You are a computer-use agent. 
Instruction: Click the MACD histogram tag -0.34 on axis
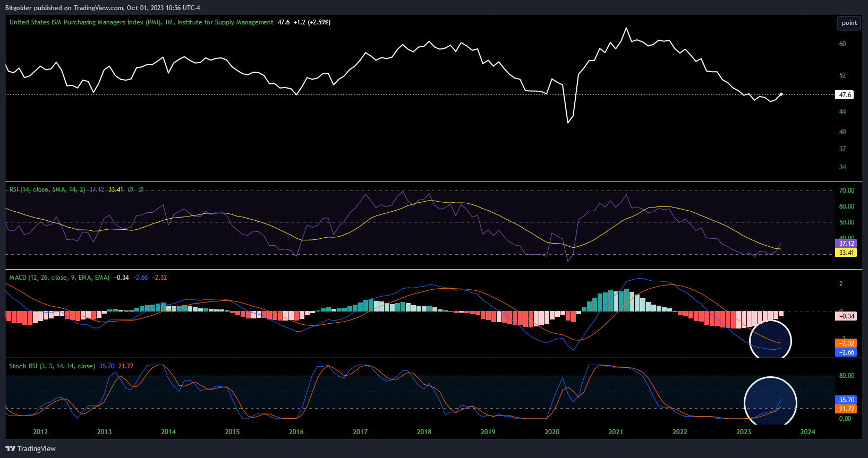point(846,316)
